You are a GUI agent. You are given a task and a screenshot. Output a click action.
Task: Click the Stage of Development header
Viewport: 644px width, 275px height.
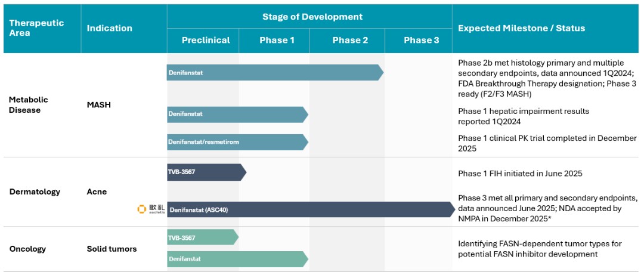312,17
